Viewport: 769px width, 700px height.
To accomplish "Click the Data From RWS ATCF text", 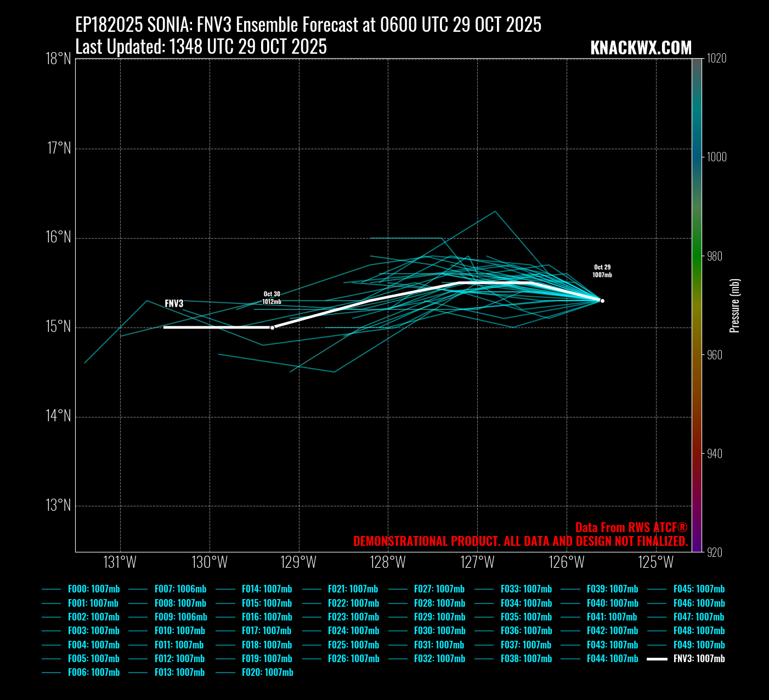I will click(631, 528).
